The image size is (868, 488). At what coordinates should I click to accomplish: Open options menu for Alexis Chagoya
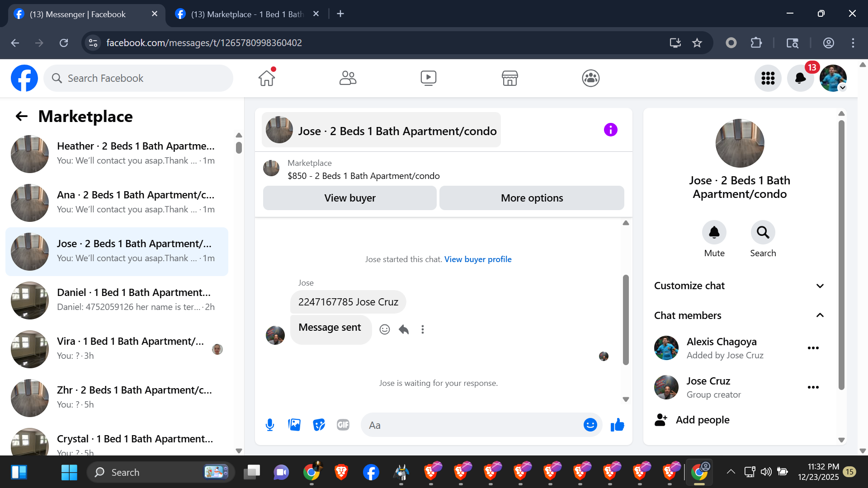813,348
